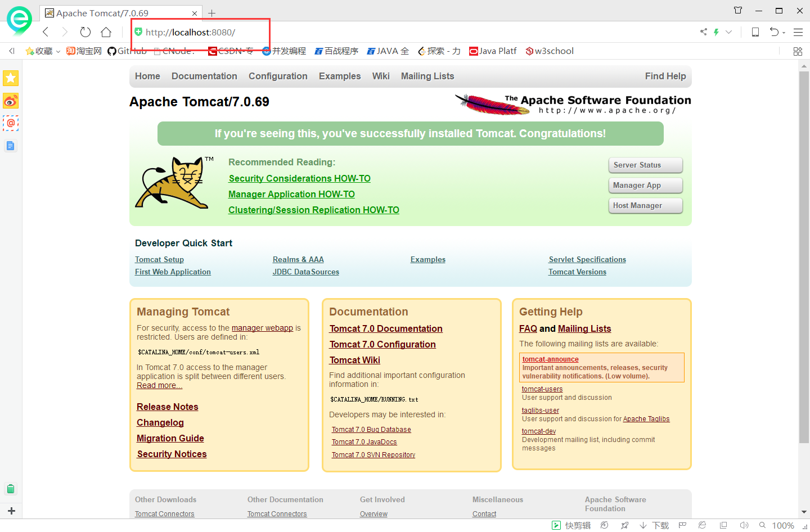Open the Home nav menu item
The height and width of the screenshot is (532, 810).
coord(147,76)
